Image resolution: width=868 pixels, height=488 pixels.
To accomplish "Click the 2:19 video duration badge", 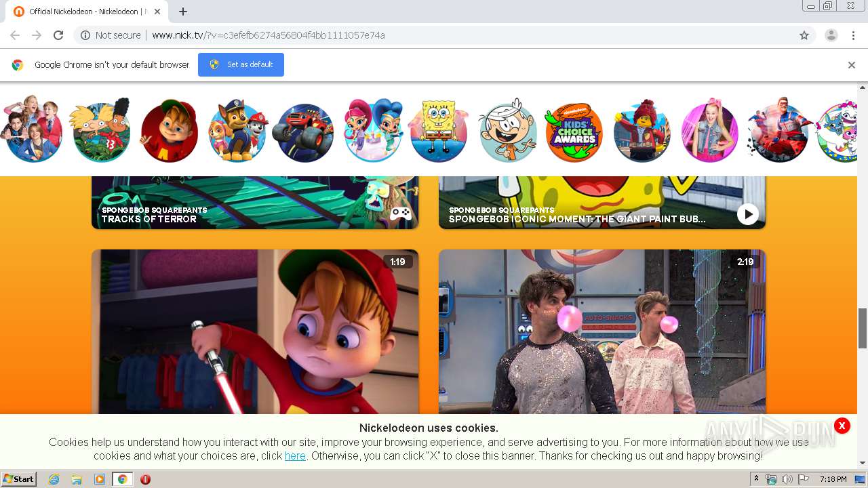I will [x=745, y=262].
